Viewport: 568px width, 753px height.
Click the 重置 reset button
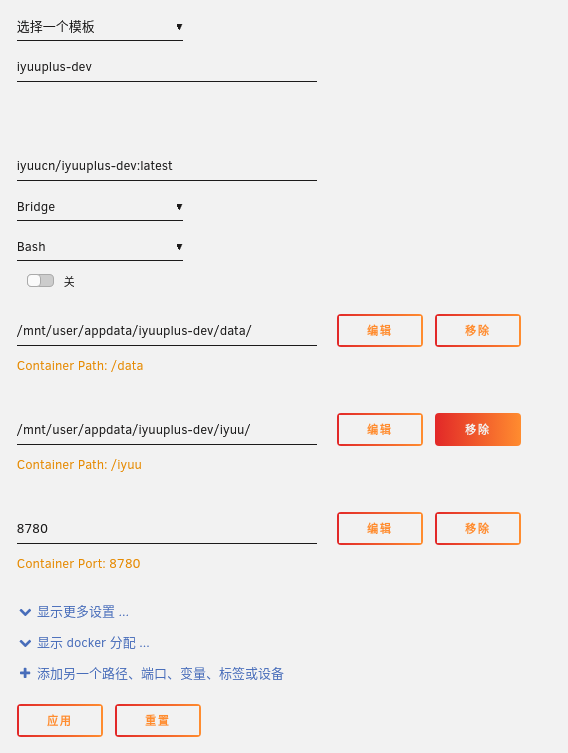[158, 720]
